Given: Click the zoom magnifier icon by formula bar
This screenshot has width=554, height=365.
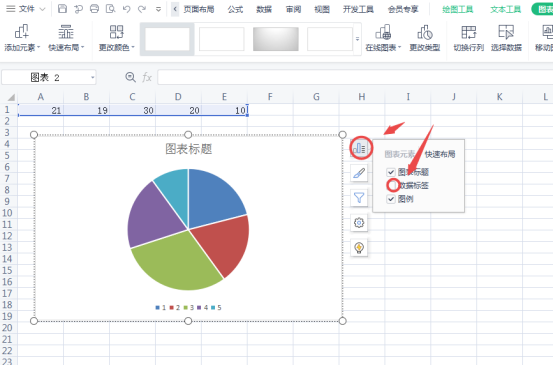Looking at the screenshot, I should coord(130,77).
